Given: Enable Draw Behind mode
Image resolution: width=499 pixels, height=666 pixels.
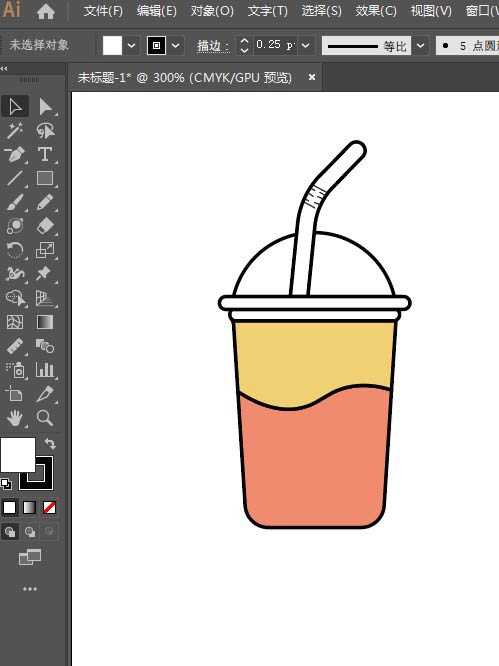Looking at the screenshot, I should 30,532.
